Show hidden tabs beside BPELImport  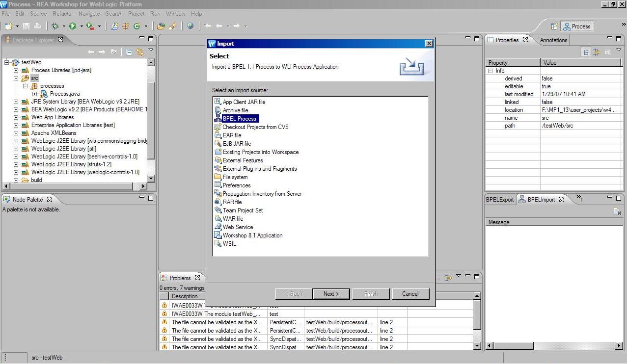click(580, 198)
